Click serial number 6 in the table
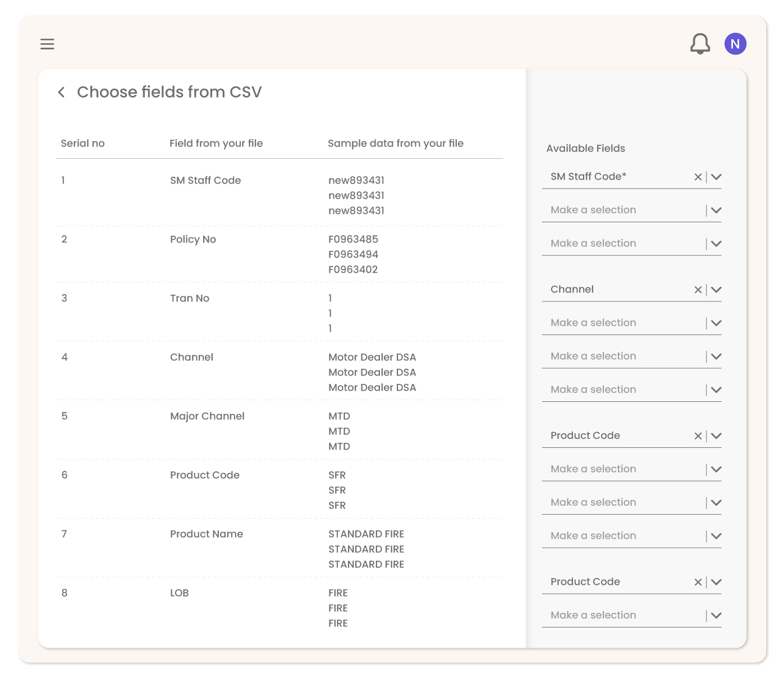 (x=64, y=475)
